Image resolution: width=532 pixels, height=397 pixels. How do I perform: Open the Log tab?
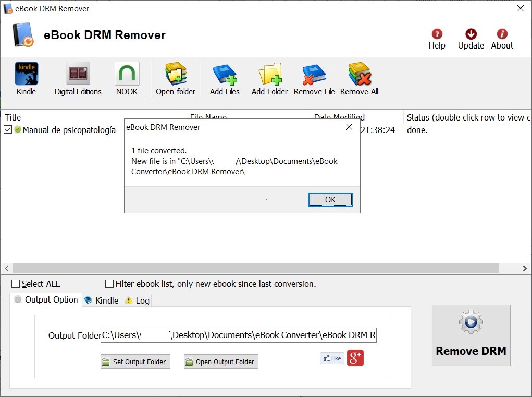coord(137,300)
